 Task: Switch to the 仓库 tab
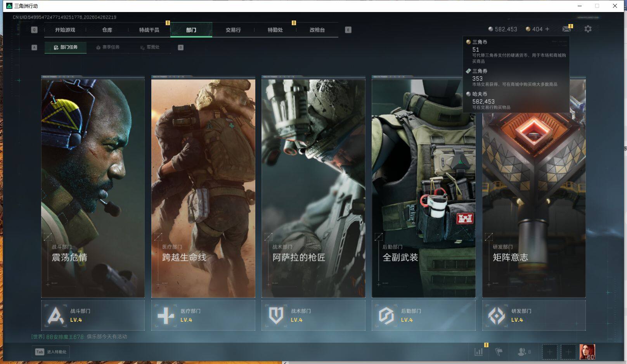[107, 30]
